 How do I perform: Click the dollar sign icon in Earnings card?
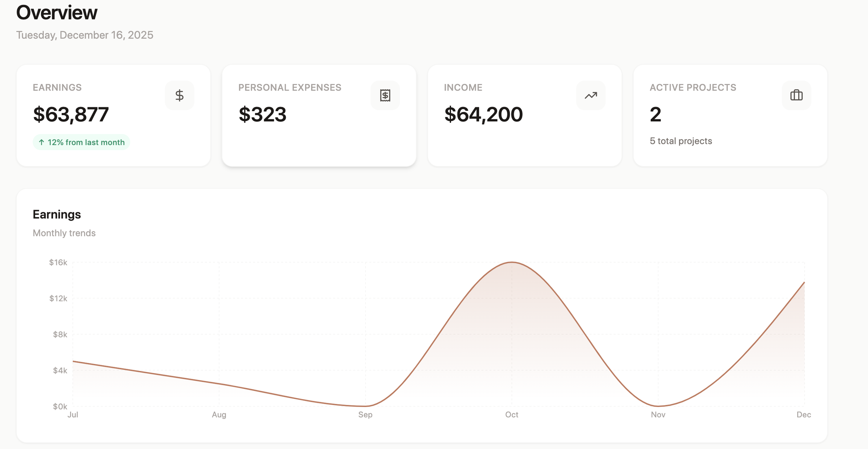(179, 95)
